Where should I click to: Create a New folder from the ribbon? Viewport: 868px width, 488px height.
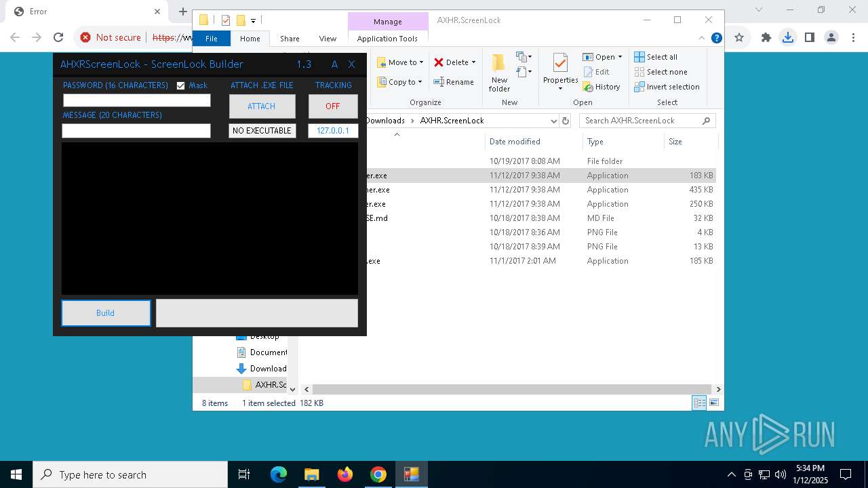point(499,73)
